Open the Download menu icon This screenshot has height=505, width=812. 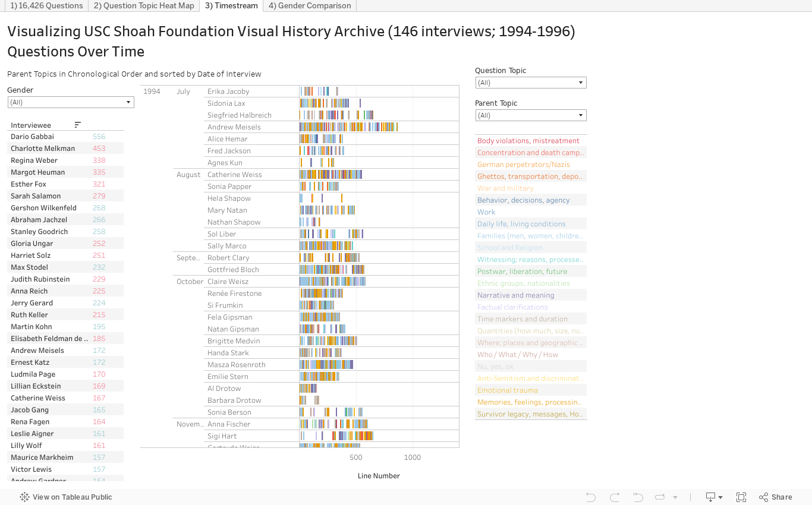pos(714,497)
